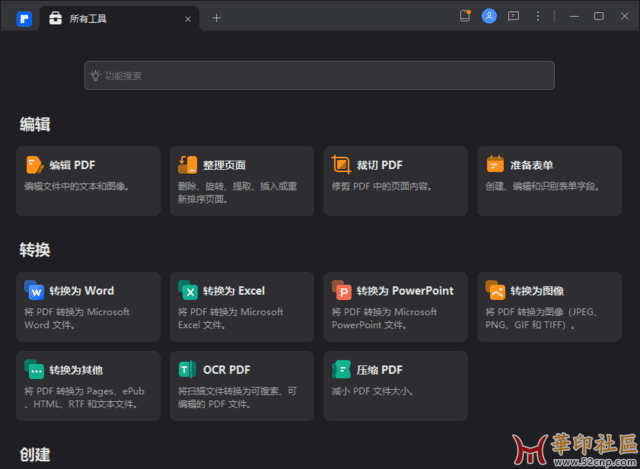Launch the OCR PDF icon
This screenshot has height=469, width=640.
coord(188,369)
